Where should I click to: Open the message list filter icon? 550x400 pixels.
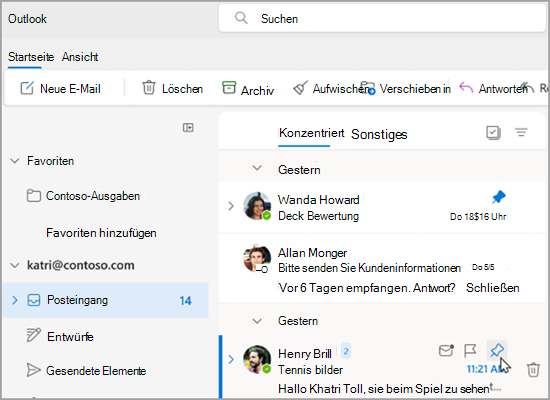[x=521, y=132]
